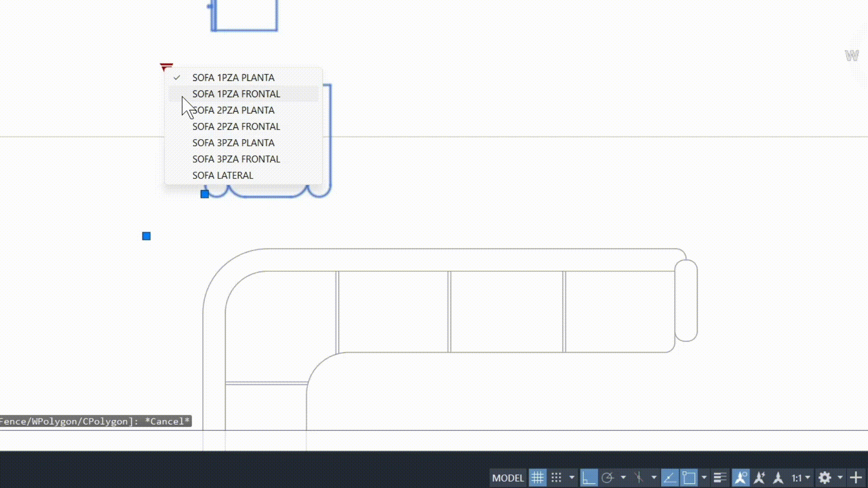868x488 pixels.
Task: Click blue grip square near sofa block
Action: click(x=205, y=194)
